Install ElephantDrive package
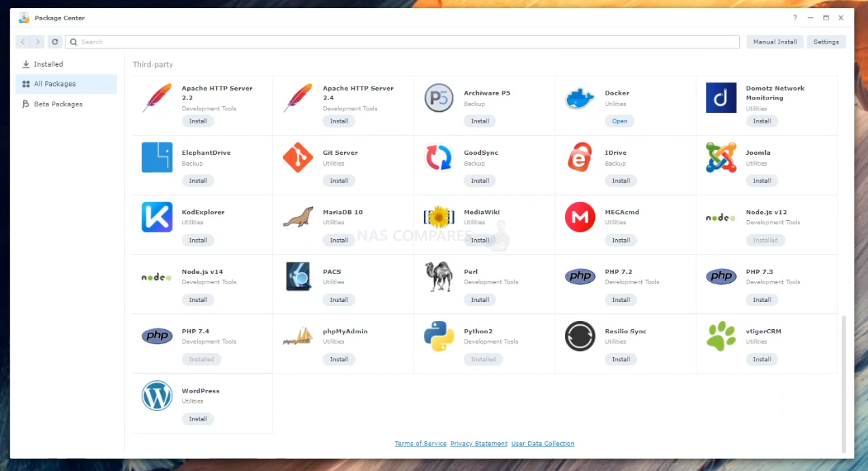The width and height of the screenshot is (868, 471). click(x=198, y=181)
